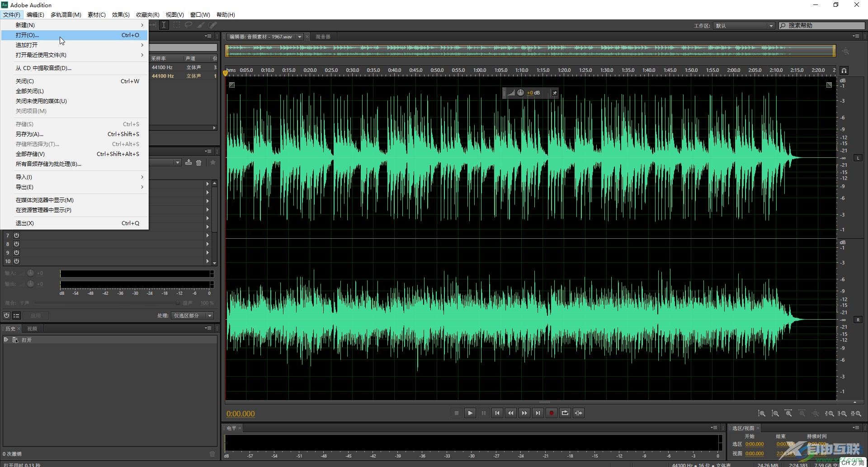Choose 退出(X) from the menu
The width and height of the screenshot is (868, 467).
[x=75, y=223]
